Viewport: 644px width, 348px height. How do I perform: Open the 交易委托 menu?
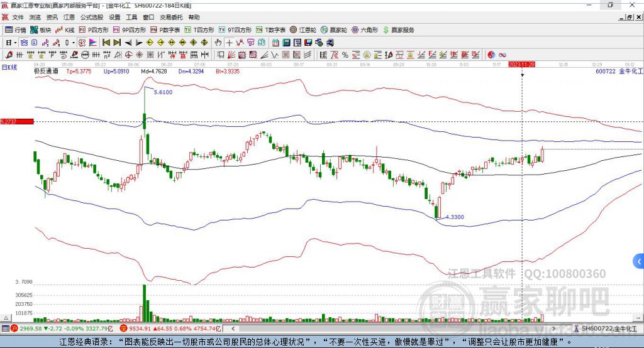[x=171, y=17]
